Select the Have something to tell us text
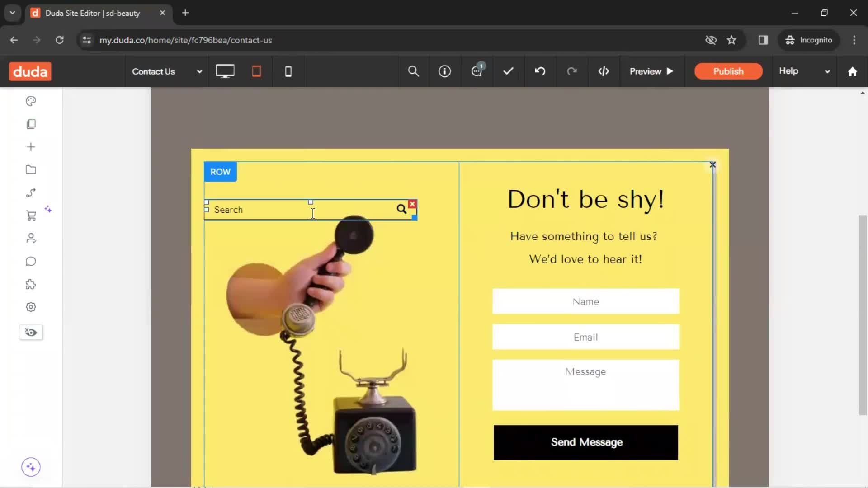Viewport: 868px width, 488px height. pos(584,236)
